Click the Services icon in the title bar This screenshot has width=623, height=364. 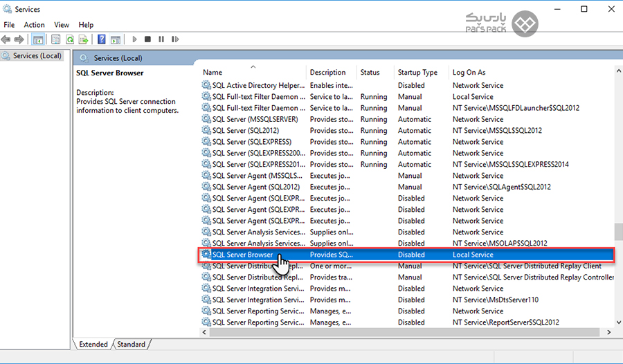7,9
